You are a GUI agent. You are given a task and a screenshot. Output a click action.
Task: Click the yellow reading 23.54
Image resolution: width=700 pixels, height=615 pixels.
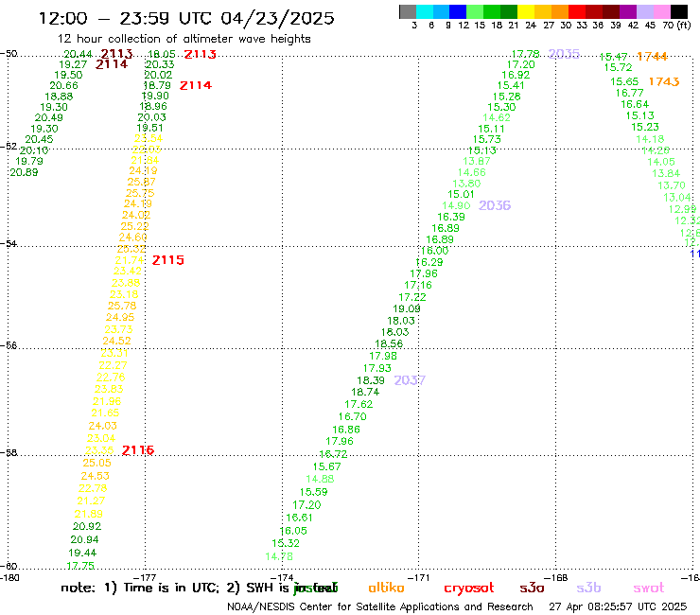(149, 138)
